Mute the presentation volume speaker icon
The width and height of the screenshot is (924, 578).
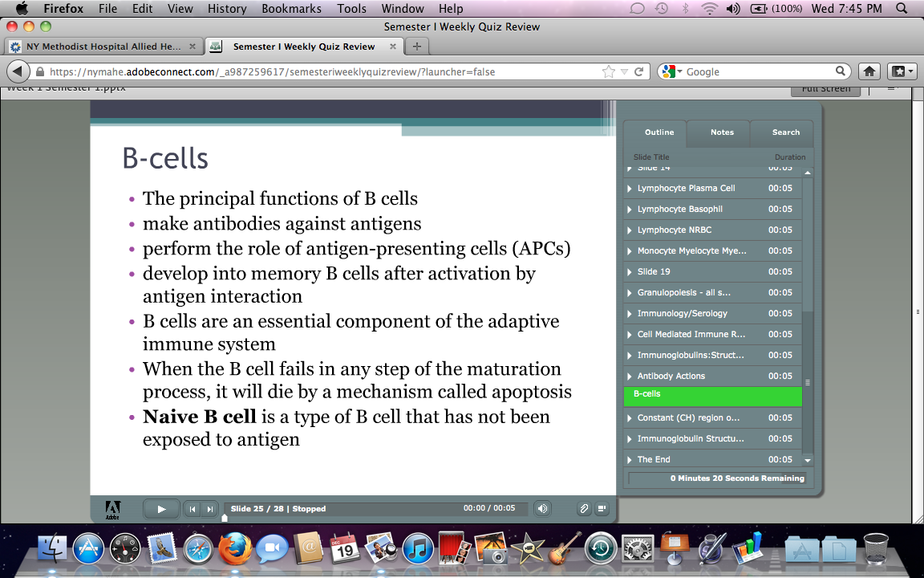point(543,508)
